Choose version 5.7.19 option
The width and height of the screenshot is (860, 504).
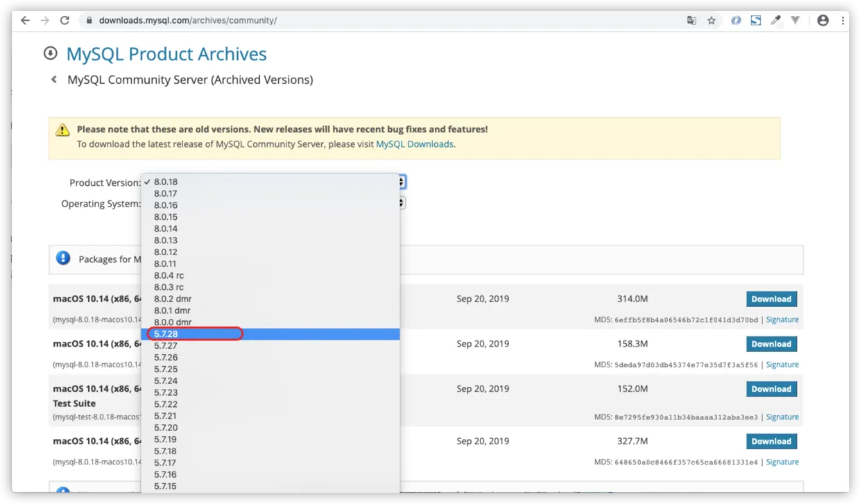pyautogui.click(x=270, y=440)
